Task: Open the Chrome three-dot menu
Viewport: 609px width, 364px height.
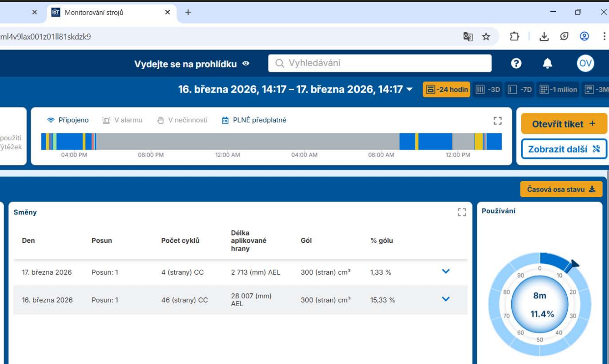Action: [x=604, y=36]
